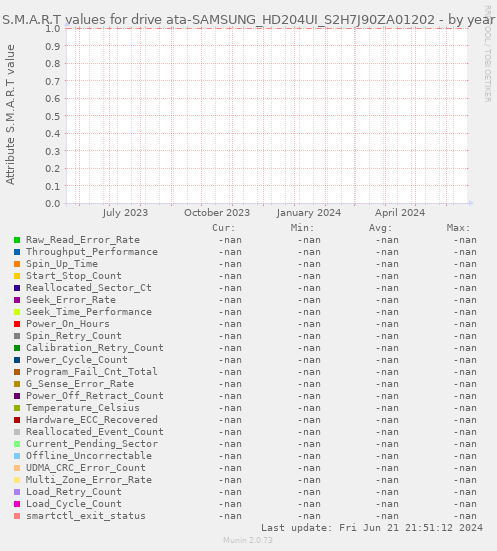The image size is (497, 551).
Task: Click the light blue Offline_Uncorrectable swatch
Action: coord(17,456)
